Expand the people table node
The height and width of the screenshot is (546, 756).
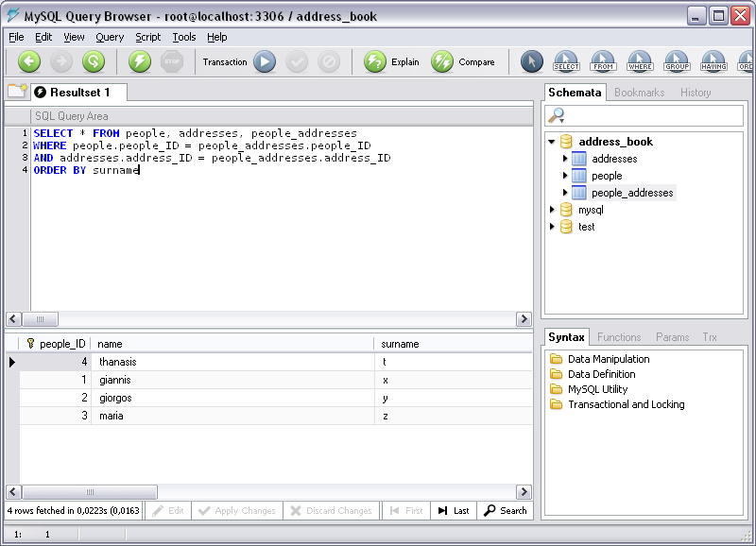(x=564, y=176)
